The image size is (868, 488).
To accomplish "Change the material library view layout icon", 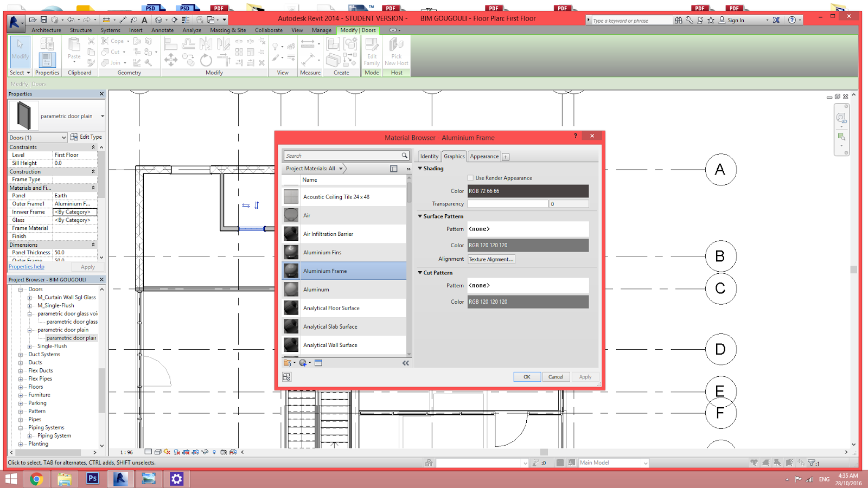I will point(394,169).
